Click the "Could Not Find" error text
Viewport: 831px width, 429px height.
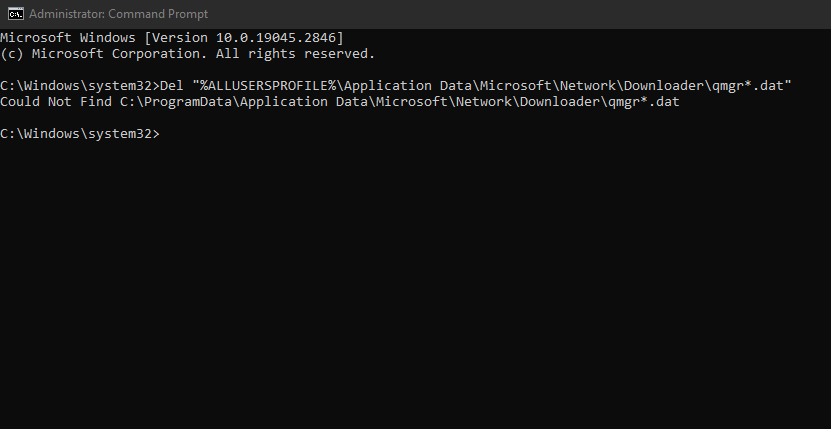pos(58,102)
